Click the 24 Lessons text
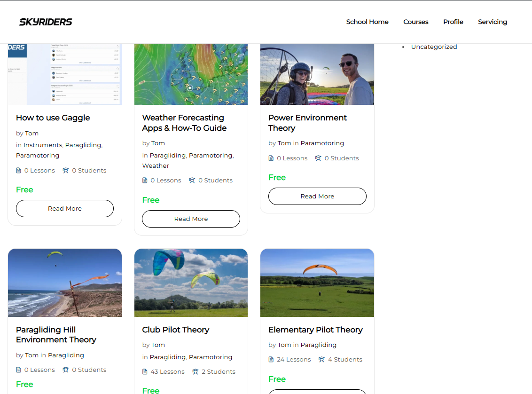 click(x=294, y=359)
